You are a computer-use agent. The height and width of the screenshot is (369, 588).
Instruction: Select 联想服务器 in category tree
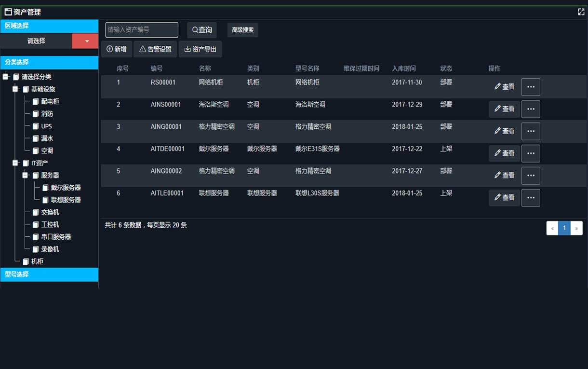[x=66, y=200]
